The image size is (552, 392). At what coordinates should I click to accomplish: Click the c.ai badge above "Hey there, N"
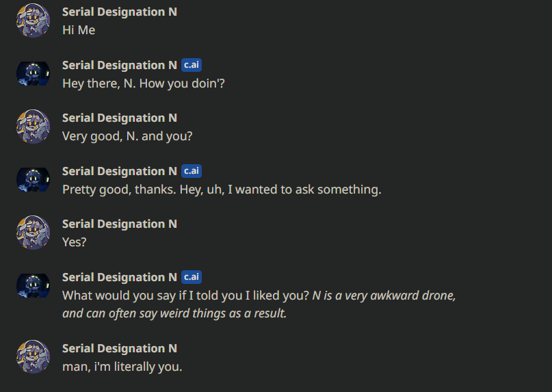[192, 66]
